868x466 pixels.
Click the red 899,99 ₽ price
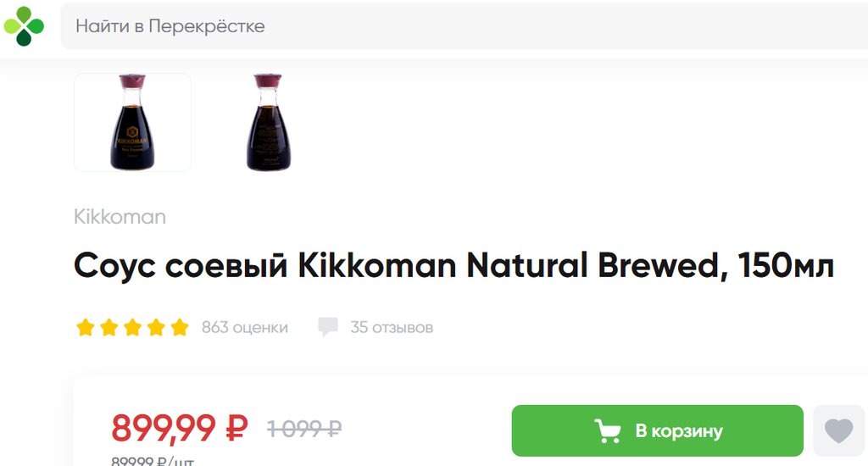[x=179, y=429]
